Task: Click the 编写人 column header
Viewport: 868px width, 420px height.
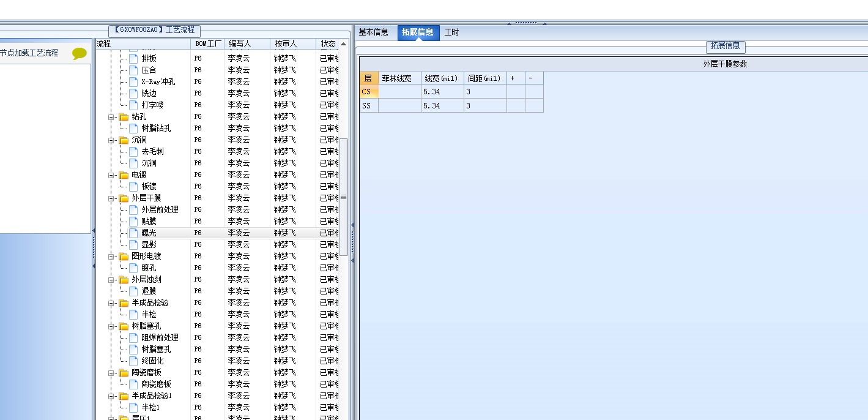Action: click(247, 44)
